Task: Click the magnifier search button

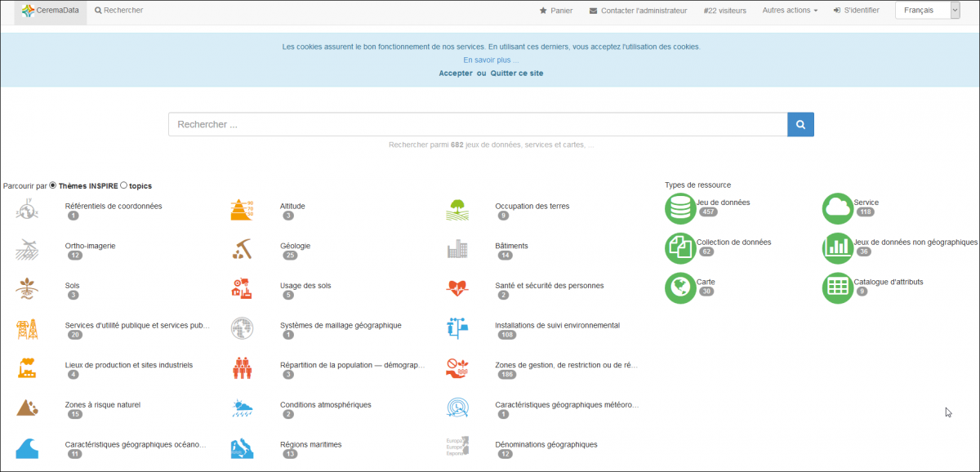Action: (x=800, y=125)
